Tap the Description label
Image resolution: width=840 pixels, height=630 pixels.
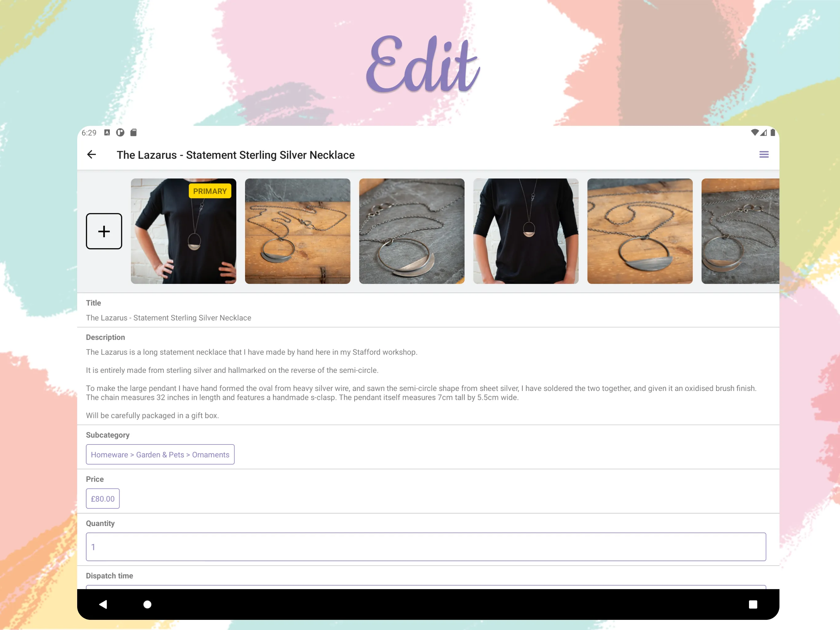pyautogui.click(x=105, y=337)
